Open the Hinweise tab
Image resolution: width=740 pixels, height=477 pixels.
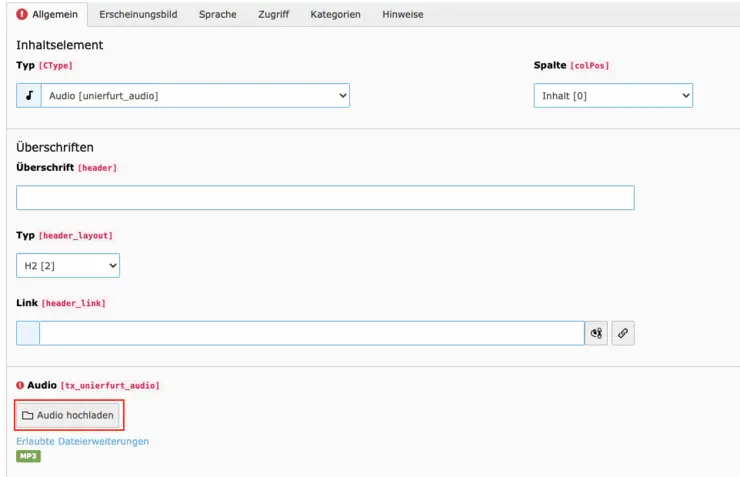click(402, 14)
